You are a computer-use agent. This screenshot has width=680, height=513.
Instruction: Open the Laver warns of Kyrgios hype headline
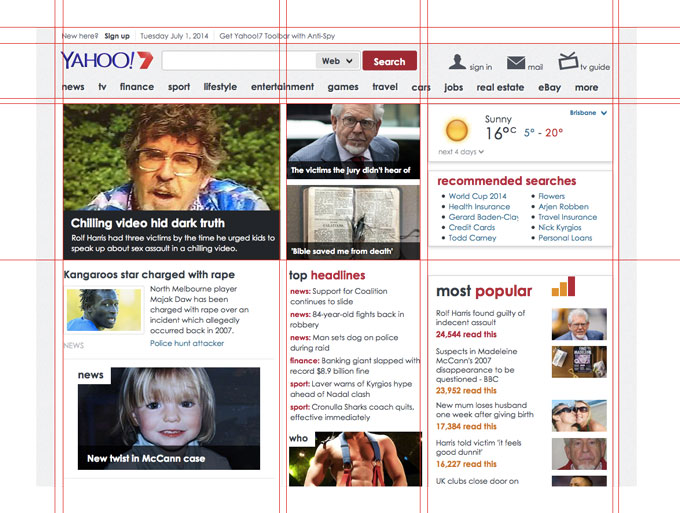[x=351, y=389]
